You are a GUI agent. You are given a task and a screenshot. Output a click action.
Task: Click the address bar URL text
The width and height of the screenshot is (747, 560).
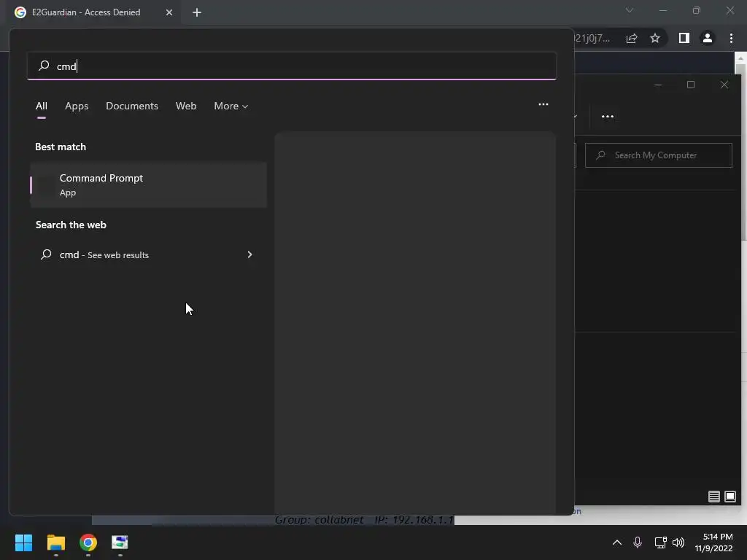[x=592, y=38]
